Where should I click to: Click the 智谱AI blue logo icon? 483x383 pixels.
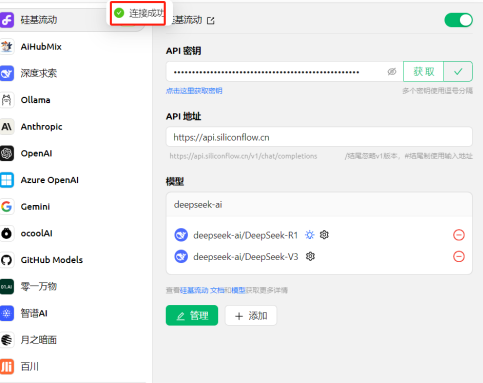[x=7, y=313]
